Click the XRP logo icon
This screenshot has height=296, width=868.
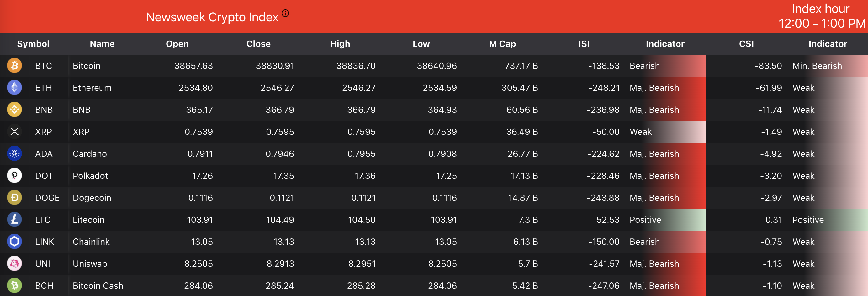pyautogui.click(x=14, y=131)
